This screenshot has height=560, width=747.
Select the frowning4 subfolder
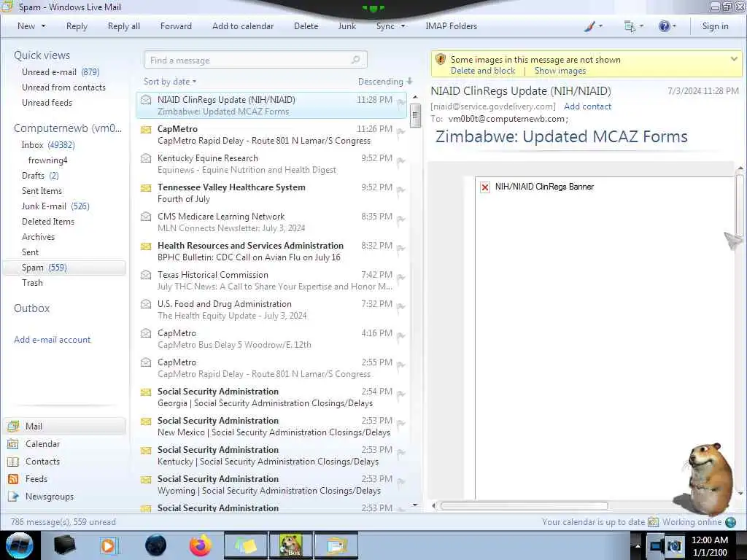click(47, 160)
